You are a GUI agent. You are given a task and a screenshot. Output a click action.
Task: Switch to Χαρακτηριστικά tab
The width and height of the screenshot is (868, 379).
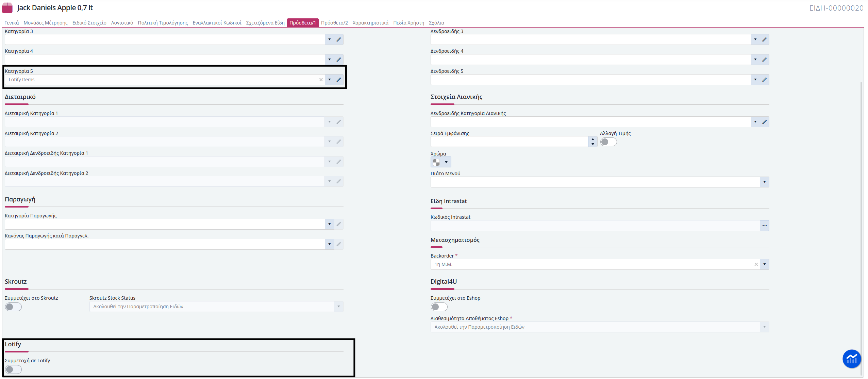(x=370, y=23)
